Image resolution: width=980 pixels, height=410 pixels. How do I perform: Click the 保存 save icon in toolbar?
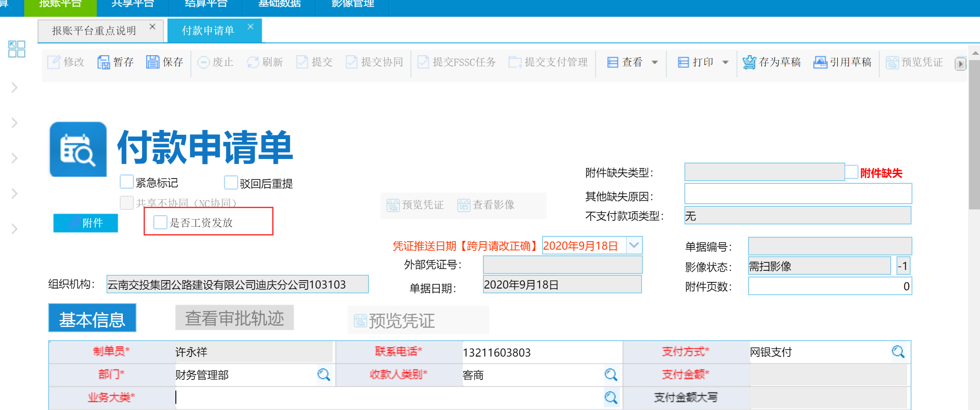pos(153,62)
